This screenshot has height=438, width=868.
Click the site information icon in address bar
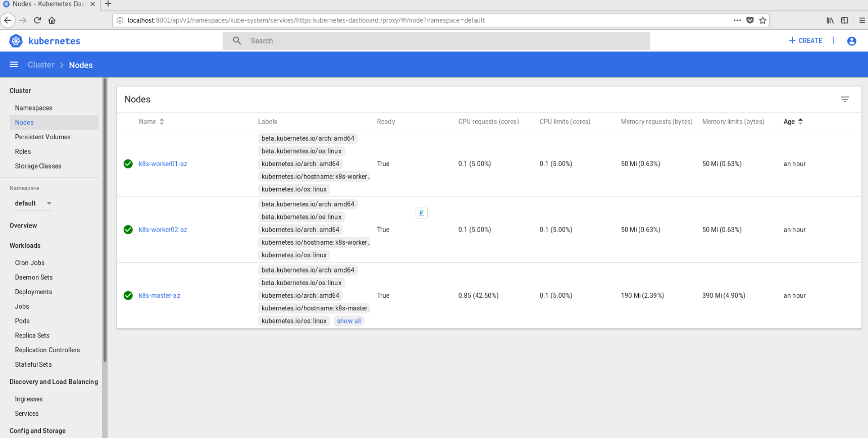pyautogui.click(x=120, y=20)
